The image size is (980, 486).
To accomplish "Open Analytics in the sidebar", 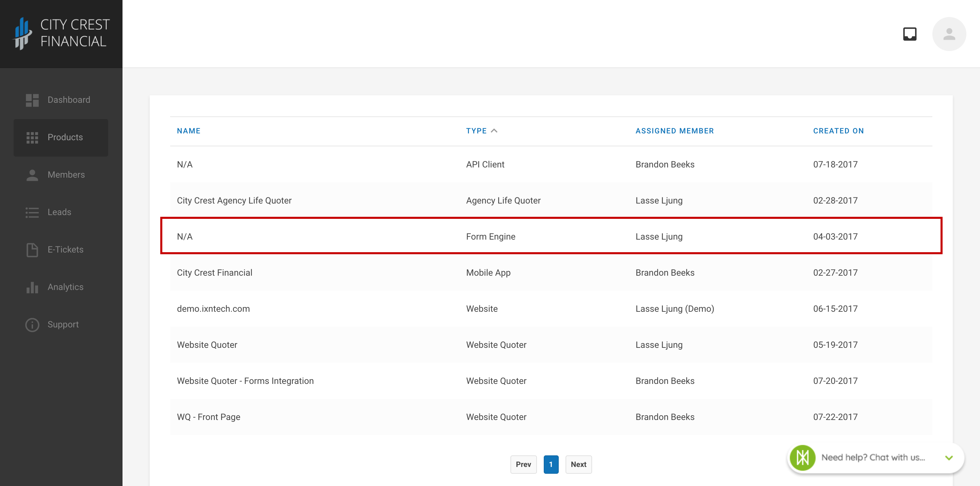I will [x=61, y=287].
